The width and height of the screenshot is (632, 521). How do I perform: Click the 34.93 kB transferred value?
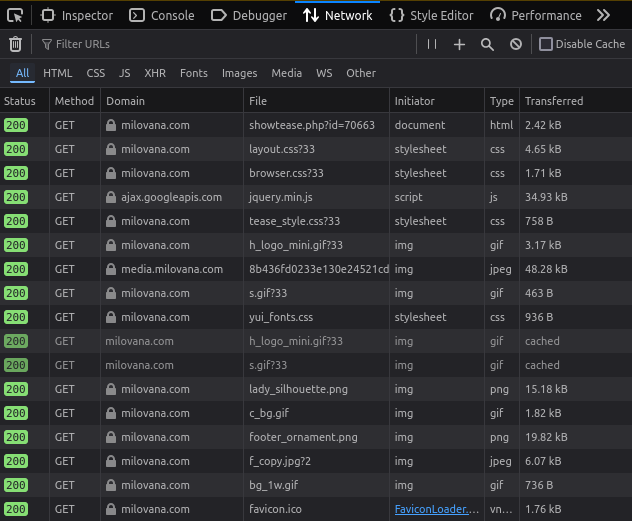[x=546, y=197]
